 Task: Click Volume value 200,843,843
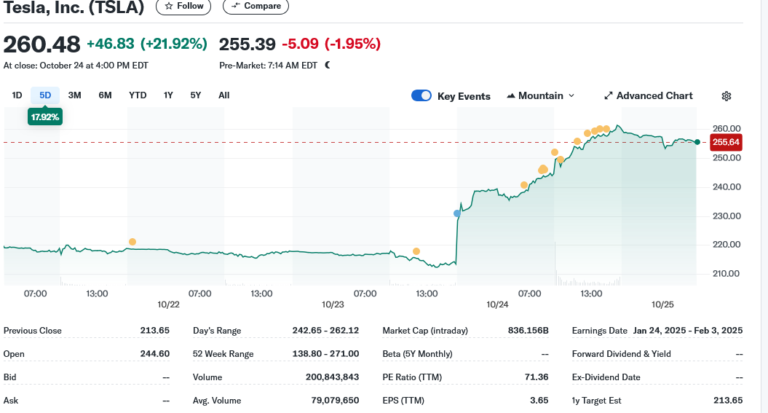coord(332,377)
